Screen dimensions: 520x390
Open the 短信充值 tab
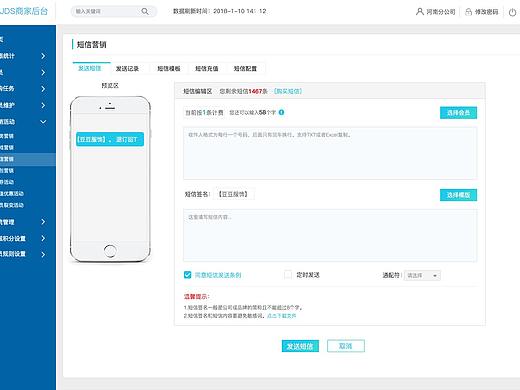(207, 69)
